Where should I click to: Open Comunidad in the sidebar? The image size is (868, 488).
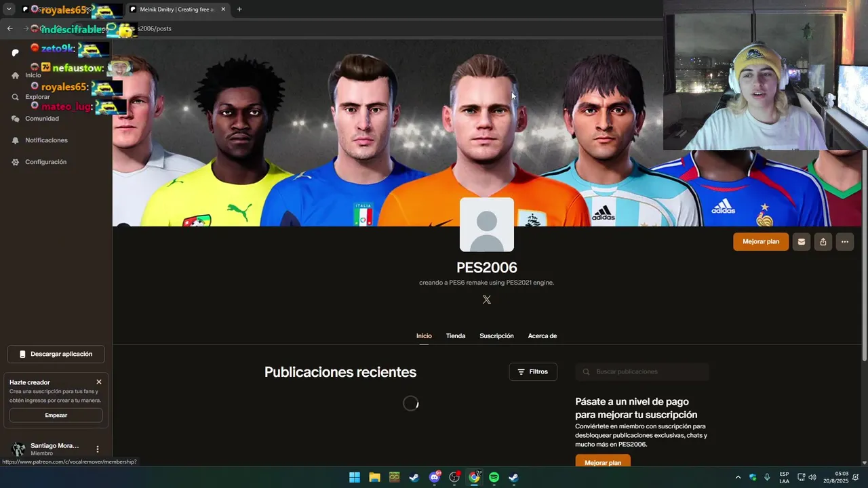[x=42, y=119]
